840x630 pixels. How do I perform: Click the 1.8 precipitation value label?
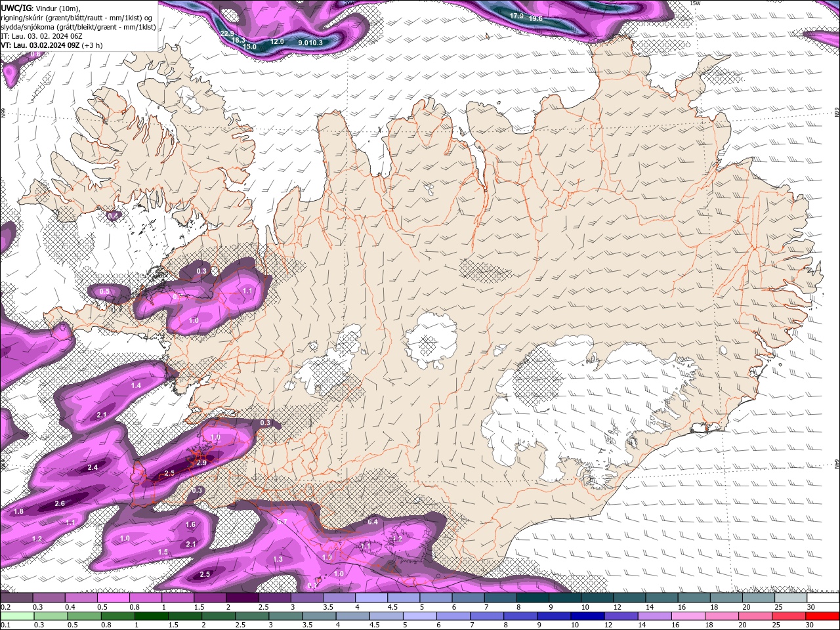tap(18, 512)
